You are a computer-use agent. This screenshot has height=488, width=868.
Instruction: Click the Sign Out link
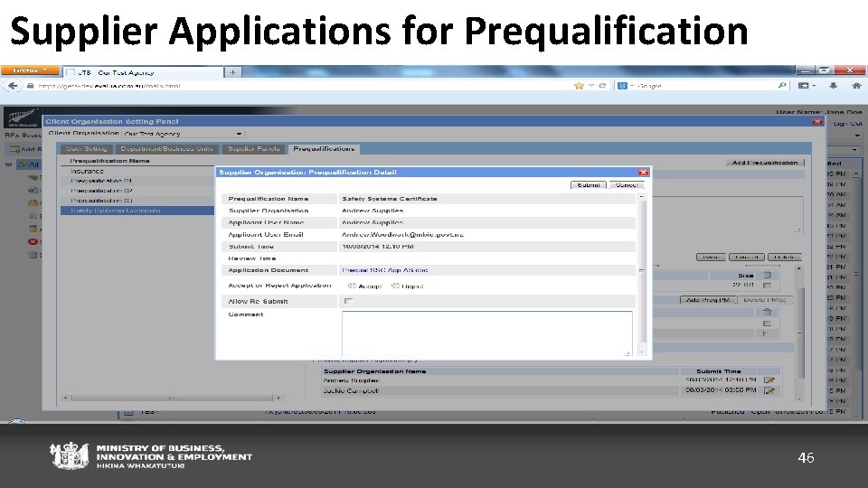pyautogui.click(x=847, y=124)
